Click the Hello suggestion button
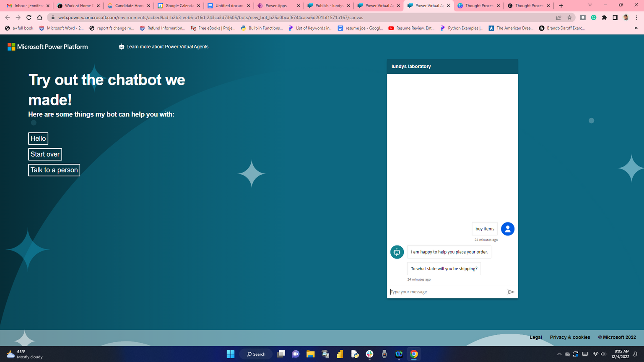Screen dimensions: 644x362 (x=38, y=138)
